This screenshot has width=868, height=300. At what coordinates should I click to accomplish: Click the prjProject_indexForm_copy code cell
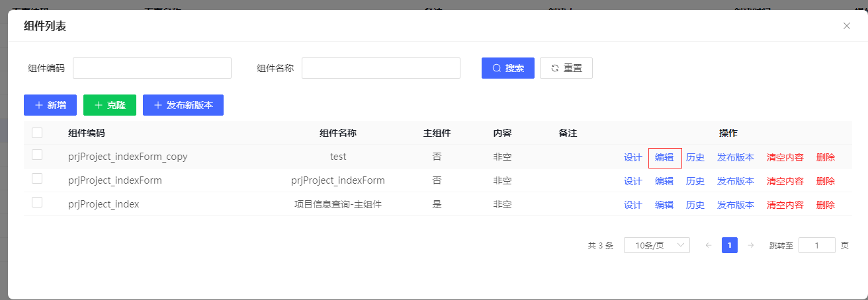point(128,157)
